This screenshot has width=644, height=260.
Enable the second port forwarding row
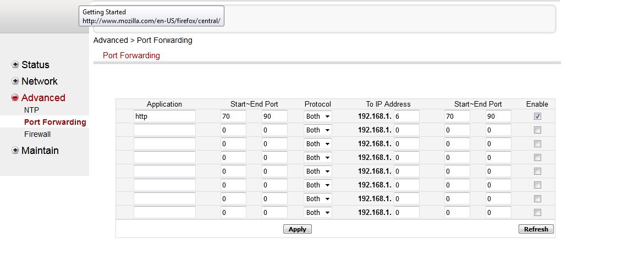click(x=537, y=130)
